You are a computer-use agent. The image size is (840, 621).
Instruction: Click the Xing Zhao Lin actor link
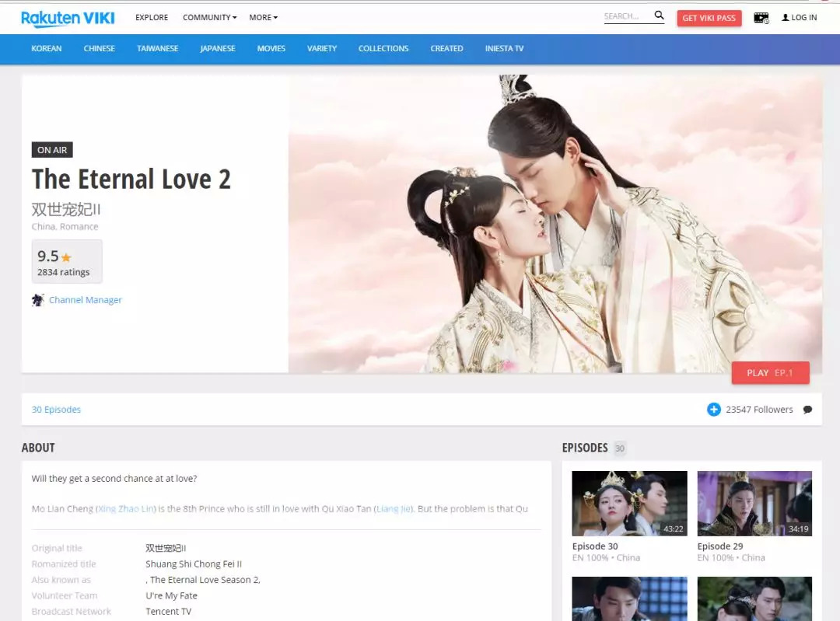126,508
